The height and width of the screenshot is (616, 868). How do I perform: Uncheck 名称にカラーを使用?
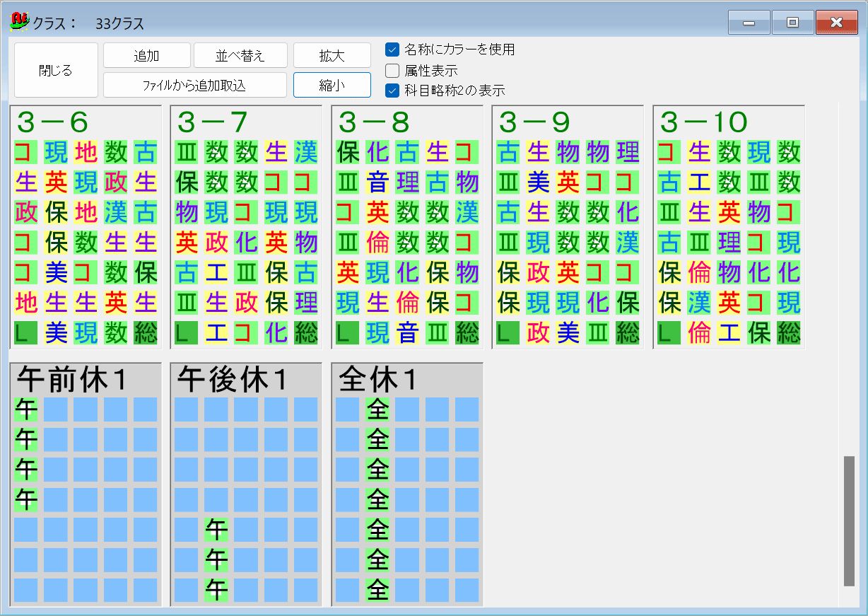point(391,50)
